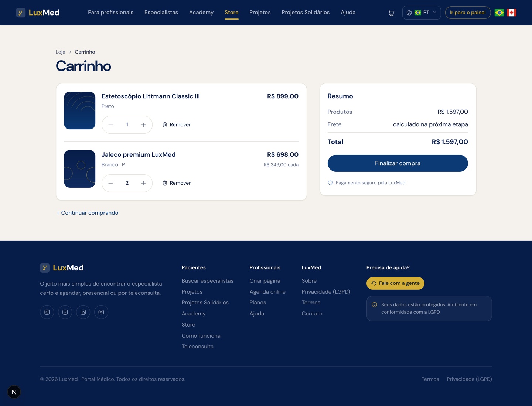Open Agenda online footer link
The image size is (532, 406).
point(267,292)
